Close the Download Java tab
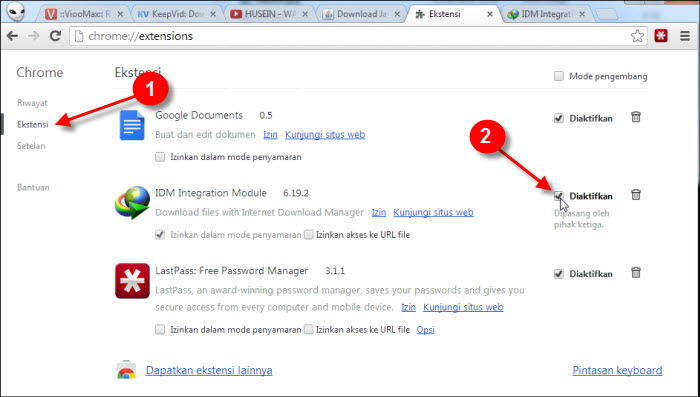The height and width of the screenshot is (397, 700). (397, 14)
